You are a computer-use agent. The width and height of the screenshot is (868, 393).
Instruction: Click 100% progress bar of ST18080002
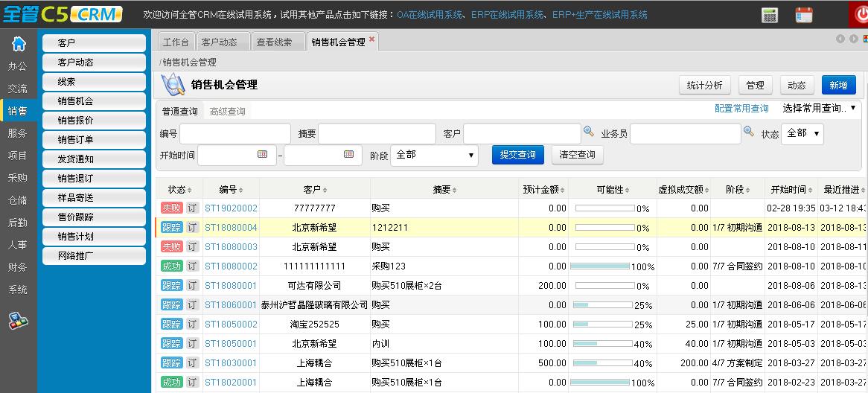[600, 266]
